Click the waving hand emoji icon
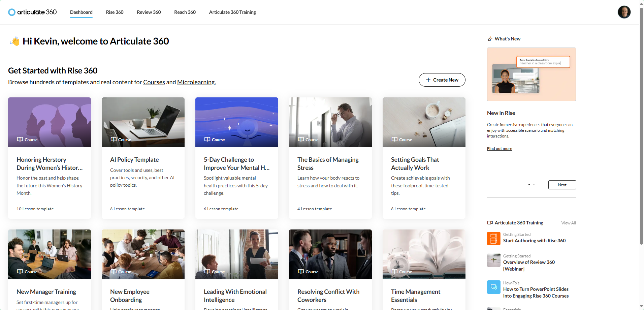The height and width of the screenshot is (310, 644). (x=14, y=41)
